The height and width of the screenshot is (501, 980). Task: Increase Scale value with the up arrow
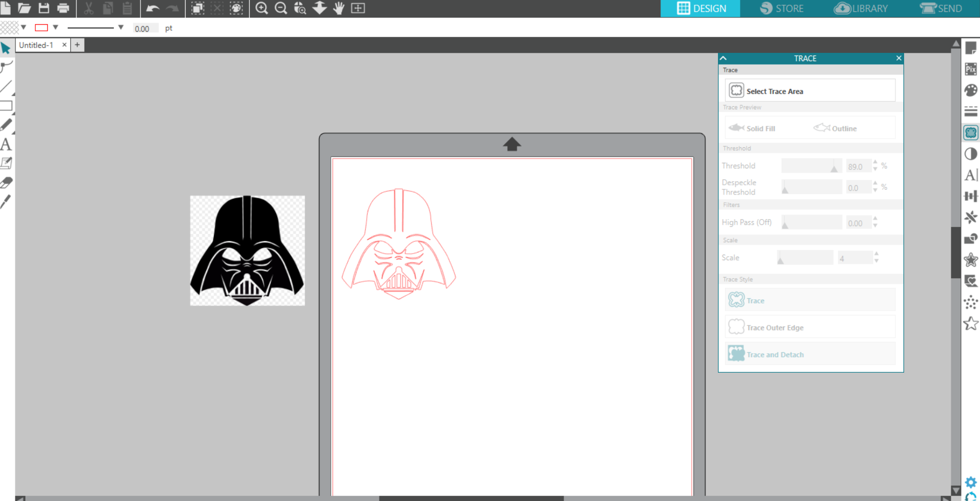876,254
